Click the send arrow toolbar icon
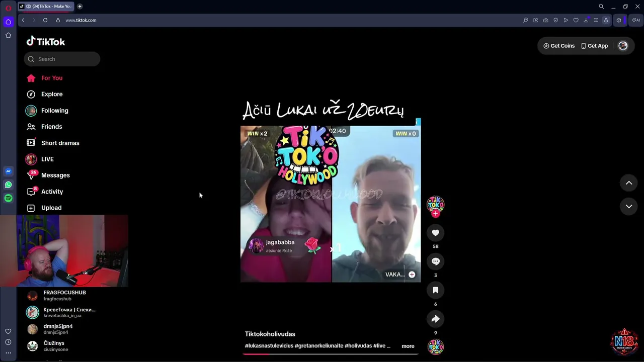644x362 pixels. 566,20
